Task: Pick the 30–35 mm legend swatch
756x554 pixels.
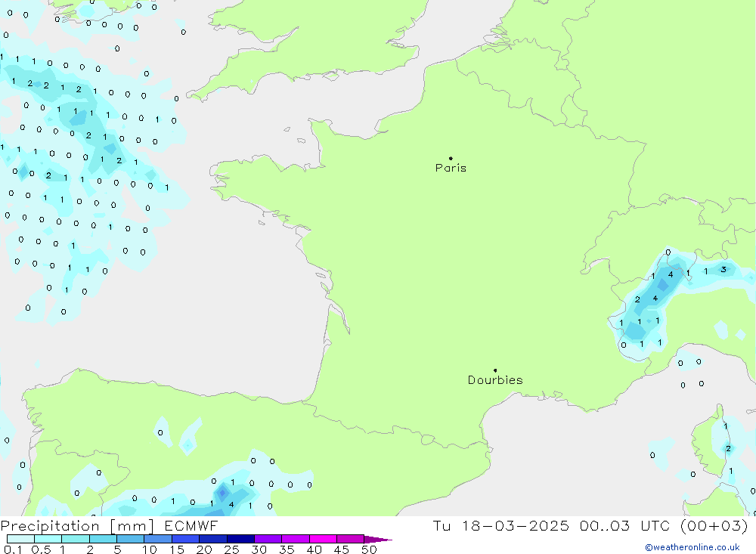Action: tap(268, 539)
